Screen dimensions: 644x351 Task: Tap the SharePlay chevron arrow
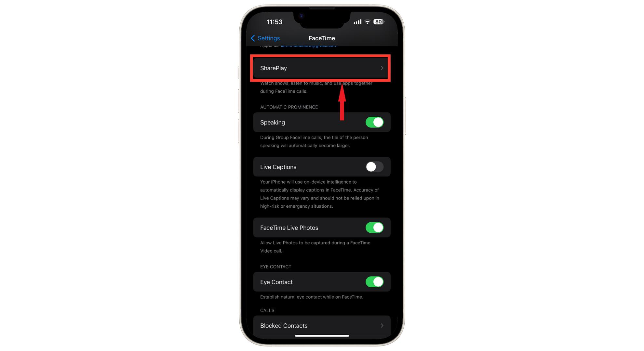382,68
